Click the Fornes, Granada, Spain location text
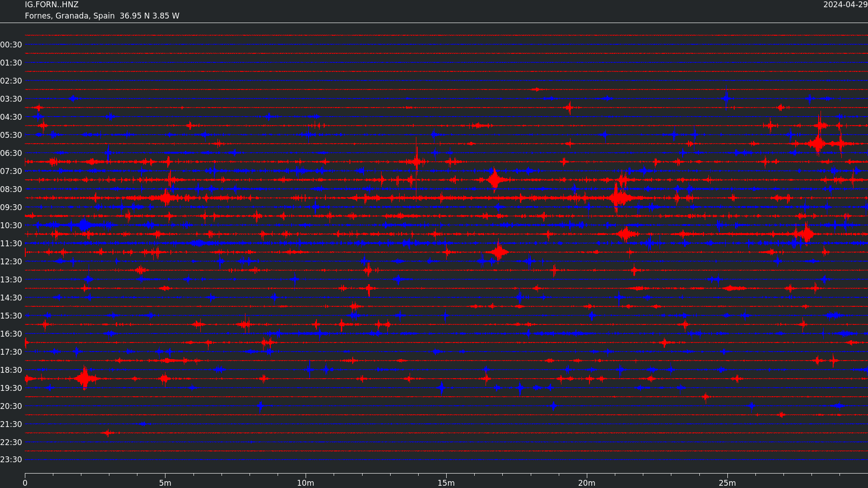868x488 pixels. coord(70,16)
